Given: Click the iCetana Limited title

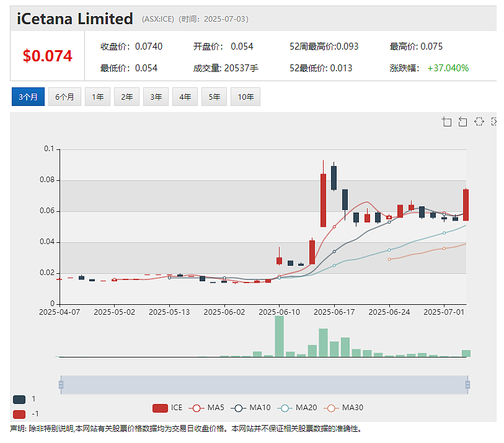Looking at the screenshot, I should [75, 19].
